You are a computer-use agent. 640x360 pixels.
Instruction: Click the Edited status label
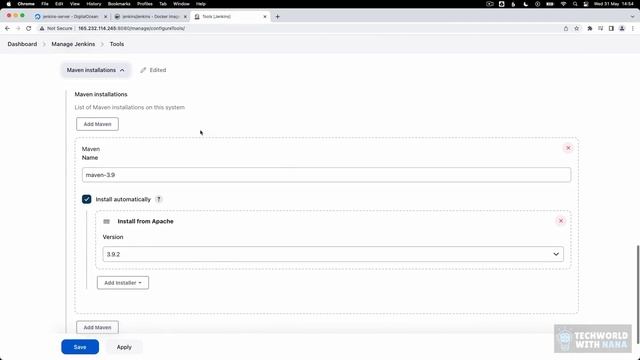coord(153,70)
